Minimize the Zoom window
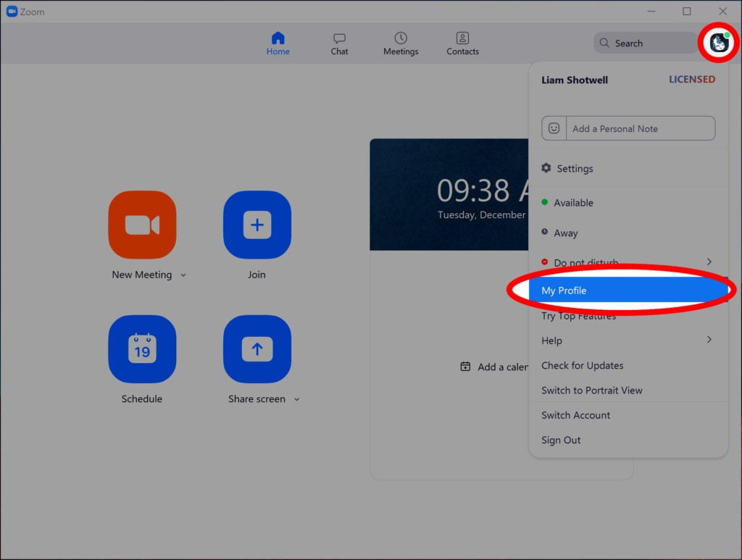The height and width of the screenshot is (560, 742). (x=651, y=12)
